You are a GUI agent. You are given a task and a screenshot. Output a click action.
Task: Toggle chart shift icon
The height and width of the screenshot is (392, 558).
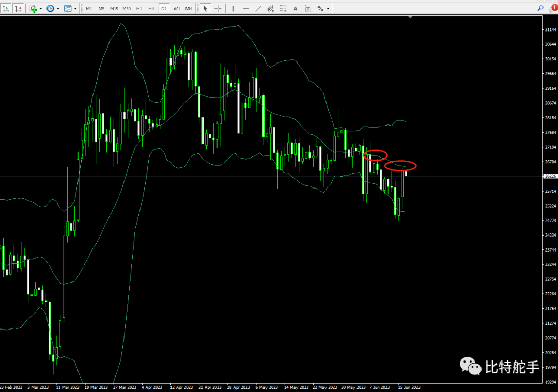click(x=18, y=9)
